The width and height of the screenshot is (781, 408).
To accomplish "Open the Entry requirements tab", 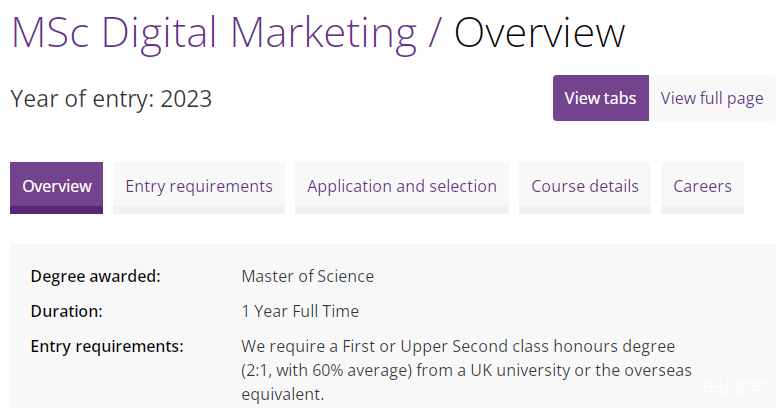I will click(x=199, y=187).
